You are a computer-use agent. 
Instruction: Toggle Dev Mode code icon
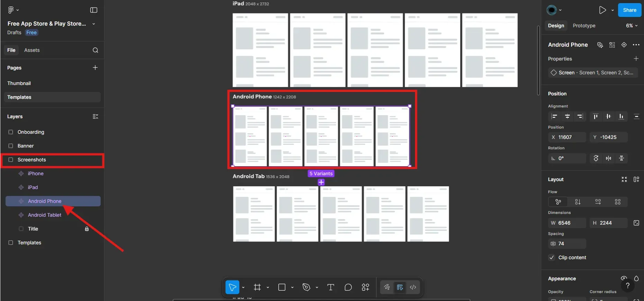[x=413, y=287]
